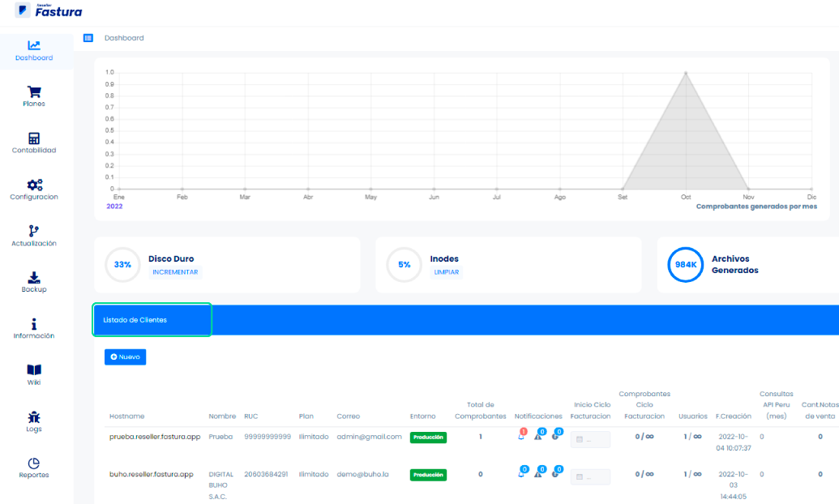The height and width of the screenshot is (504, 839).
Task: Toggle the sidebar list icon beside Dashboard
Action: pyautogui.click(x=88, y=38)
